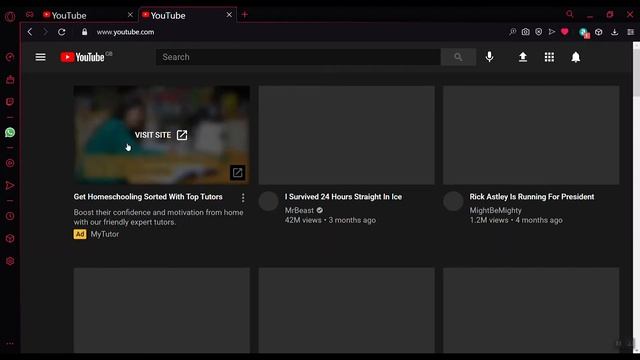Open the GX Control speedometer icon in sidebar
The image size is (640, 360).
click(10, 57)
